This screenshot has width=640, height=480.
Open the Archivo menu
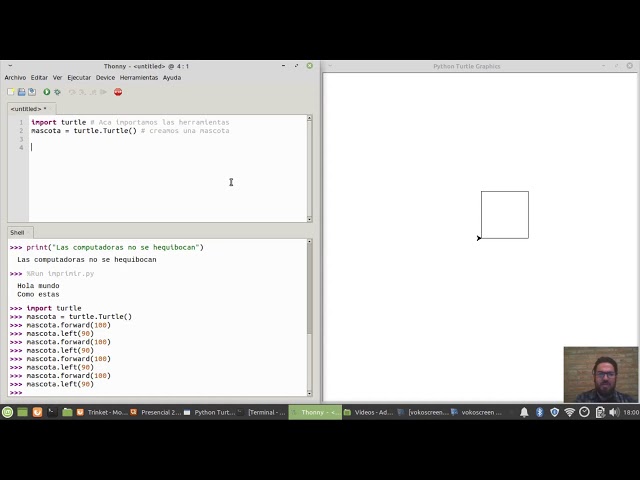point(15,78)
